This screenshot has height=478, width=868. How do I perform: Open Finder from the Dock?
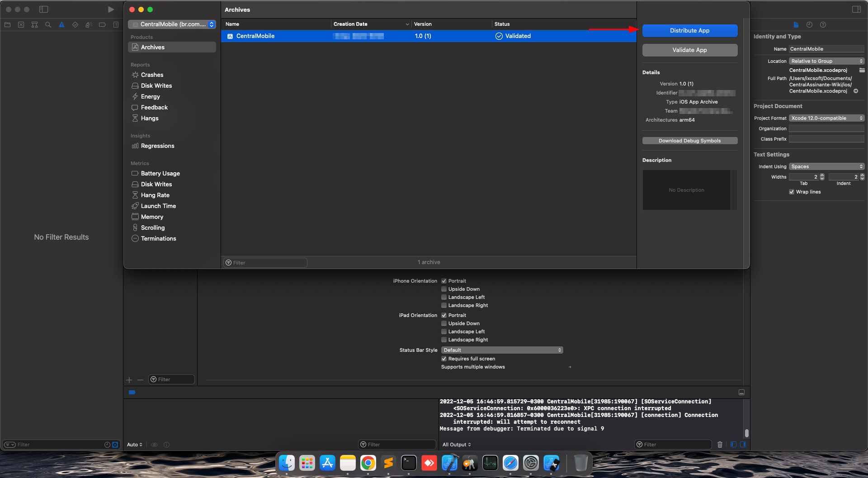287,463
